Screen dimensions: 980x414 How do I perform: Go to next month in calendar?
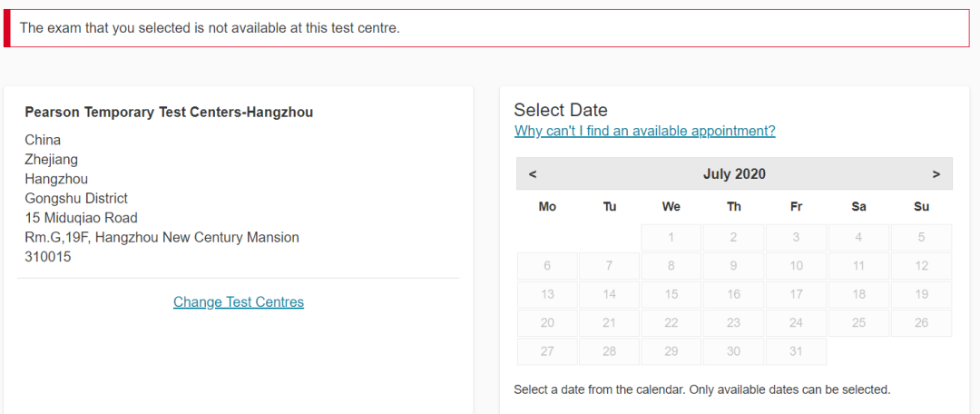pos(936,174)
